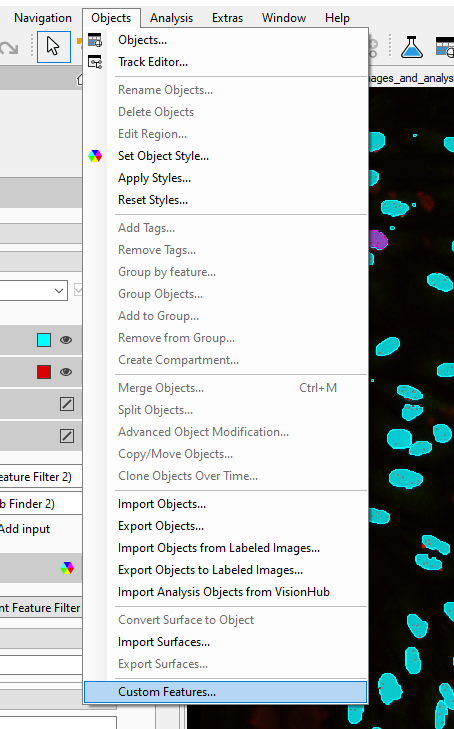Click the blue flask analysis icon
This screenshot has width=454, height=729.
point(412,47)
